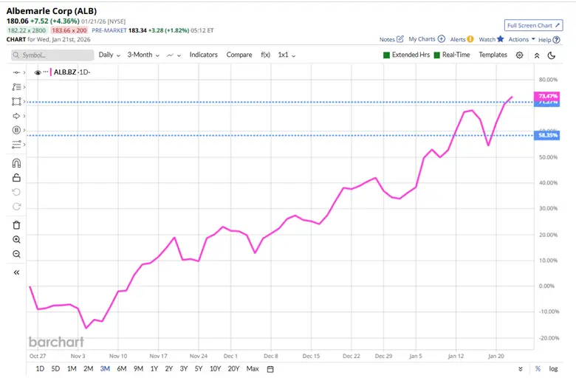Click the 73.47% current value label
Screen dimensions: 576x392
coord(546,96)
